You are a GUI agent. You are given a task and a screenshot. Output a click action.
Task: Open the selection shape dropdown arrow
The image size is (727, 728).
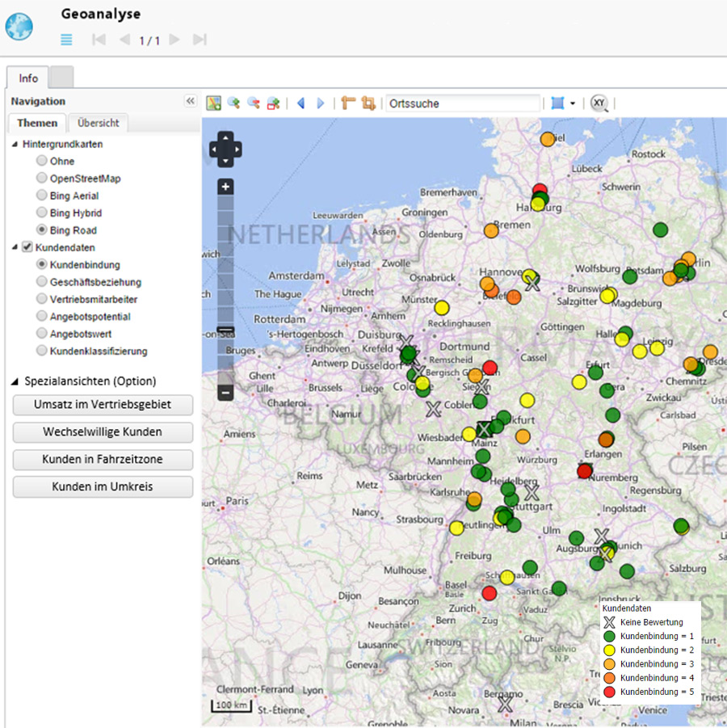point(573,103)
